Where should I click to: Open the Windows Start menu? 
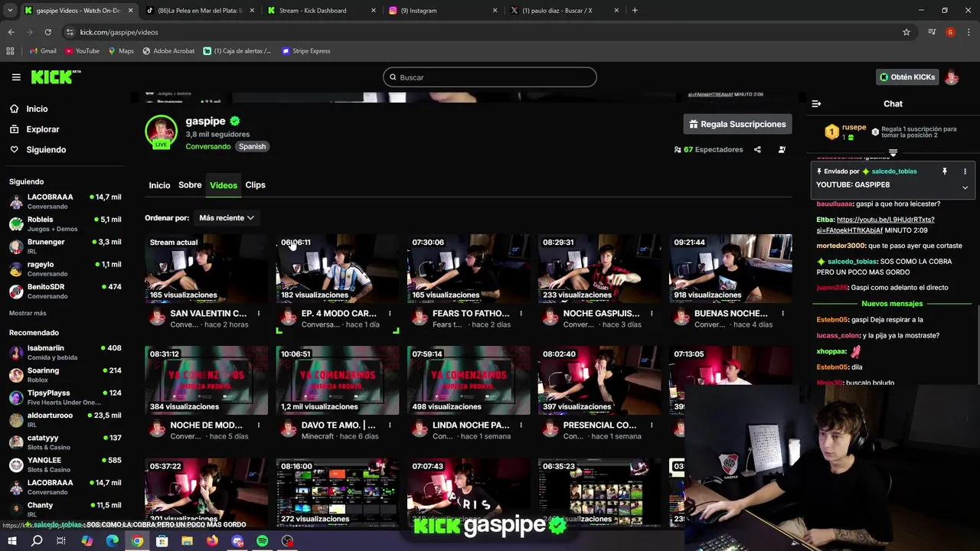point(11,541)
